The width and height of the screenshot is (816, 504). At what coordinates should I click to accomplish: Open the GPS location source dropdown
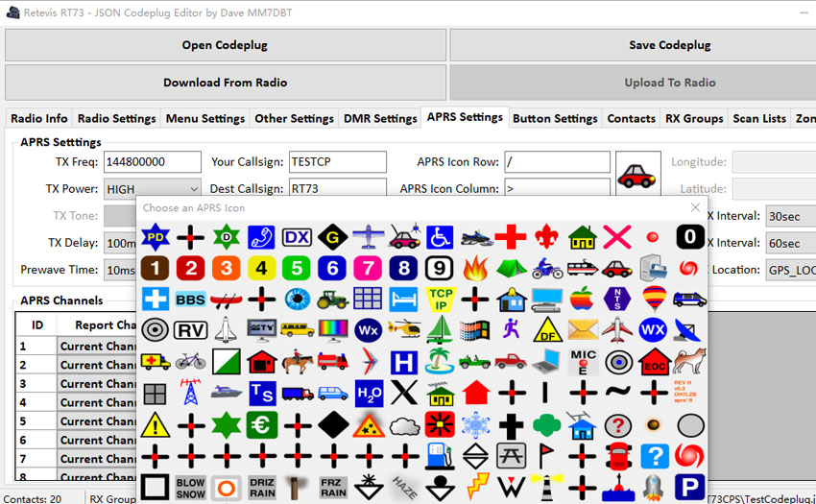click(789, 270)
